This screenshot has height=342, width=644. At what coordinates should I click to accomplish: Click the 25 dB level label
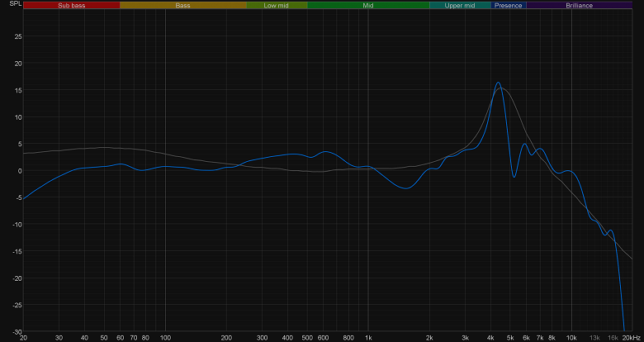point(18,36)
